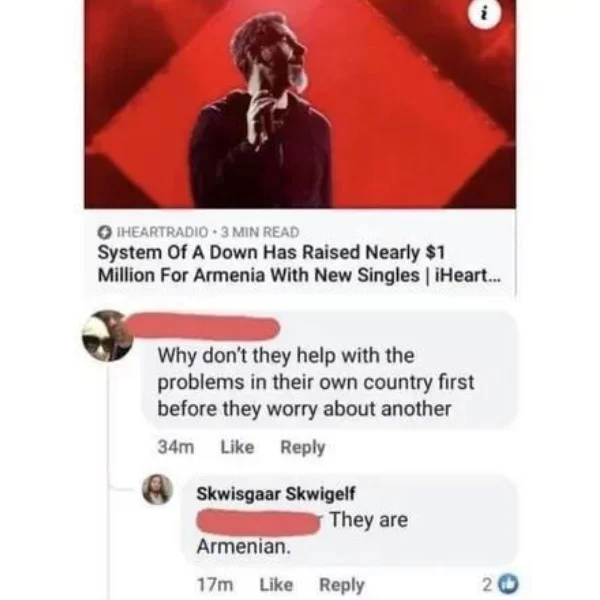Screen dimensions: 600x600
Task: Open the iHeartRadio source icon
Action: tap(104, 232)
